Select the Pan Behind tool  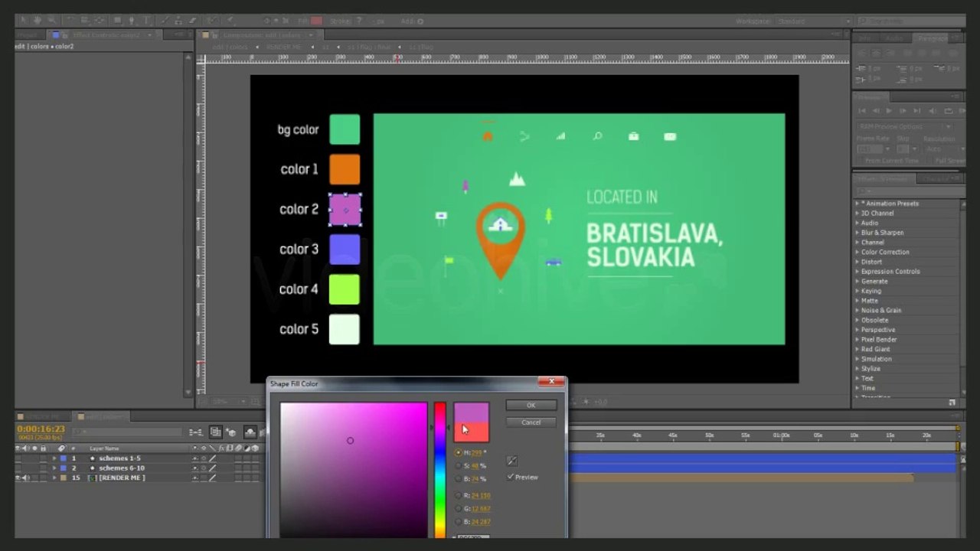click(99, 21)
